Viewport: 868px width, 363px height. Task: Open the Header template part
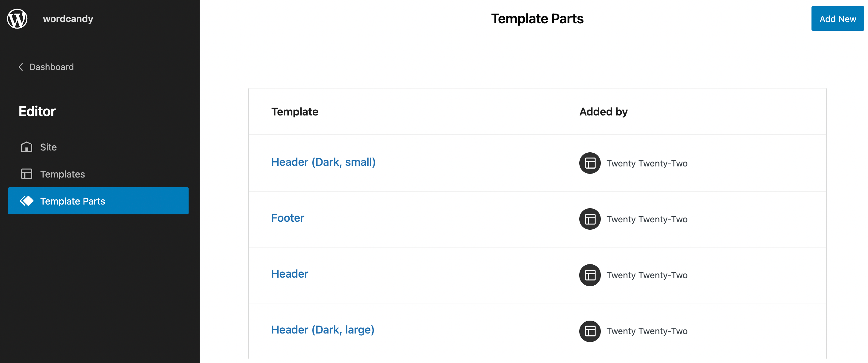point(289,274)
